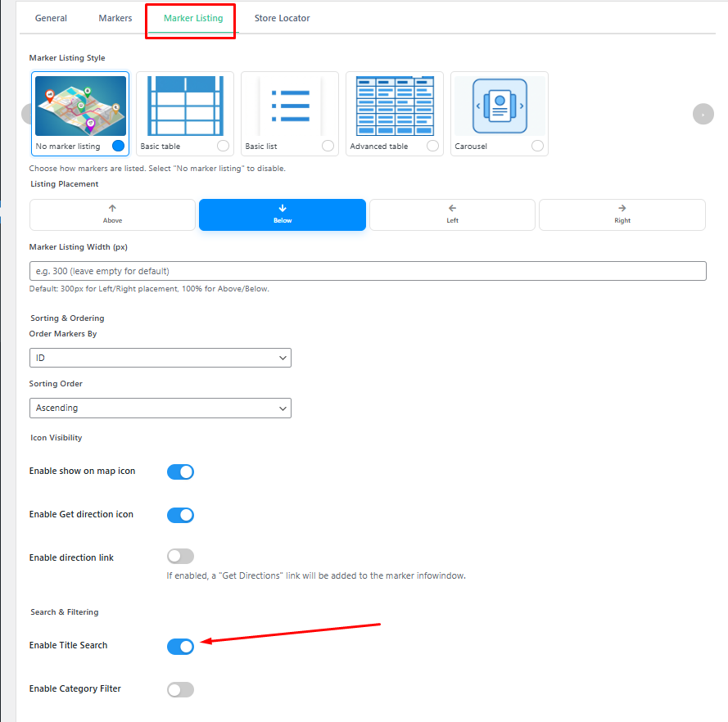Pick the Advanced table style image
Viewport: 728px width, 722px height.
395,106
